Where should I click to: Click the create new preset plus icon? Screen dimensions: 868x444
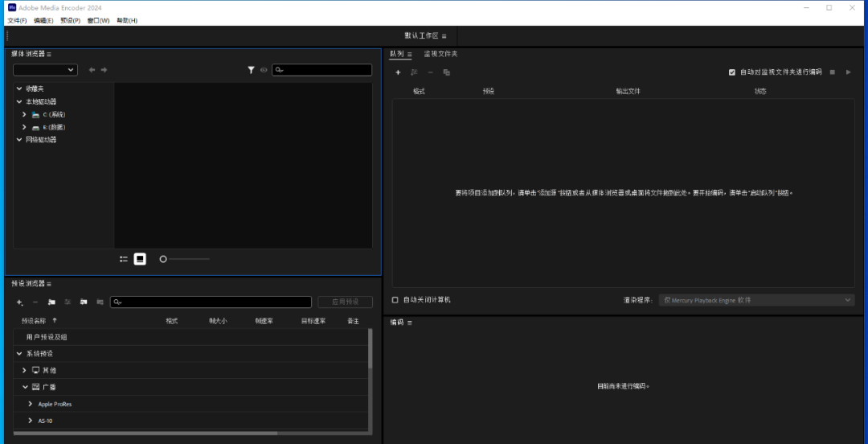point(19,302)
